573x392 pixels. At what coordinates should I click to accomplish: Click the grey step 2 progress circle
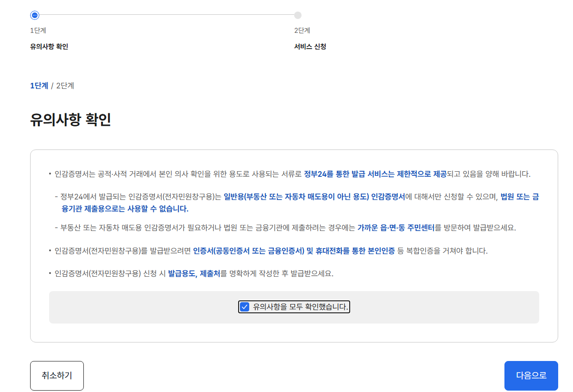click(x=298, y=15)
